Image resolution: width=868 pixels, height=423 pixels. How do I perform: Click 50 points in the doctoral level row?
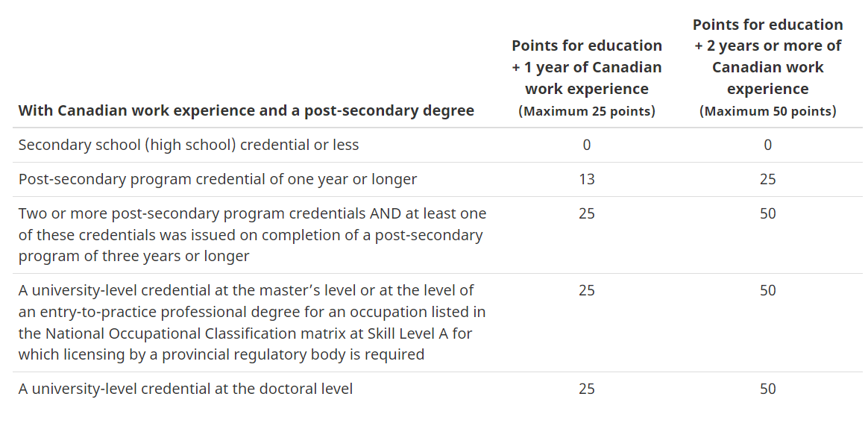(x=767, y=389)
